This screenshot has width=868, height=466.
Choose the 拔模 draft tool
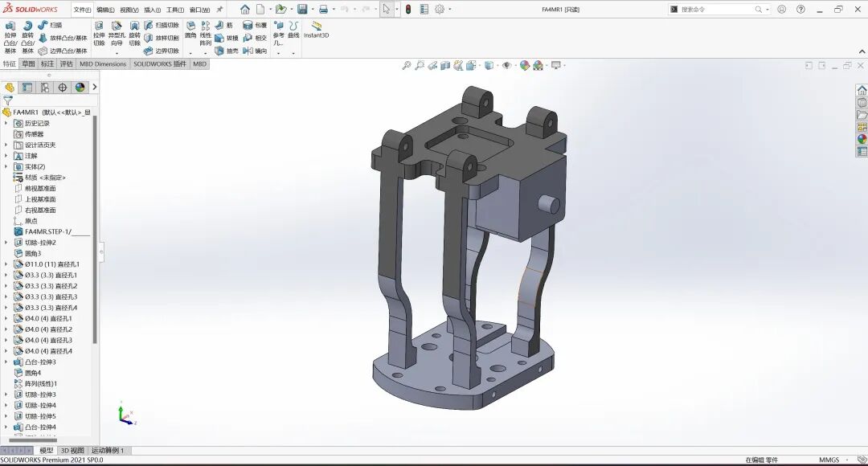227,38
